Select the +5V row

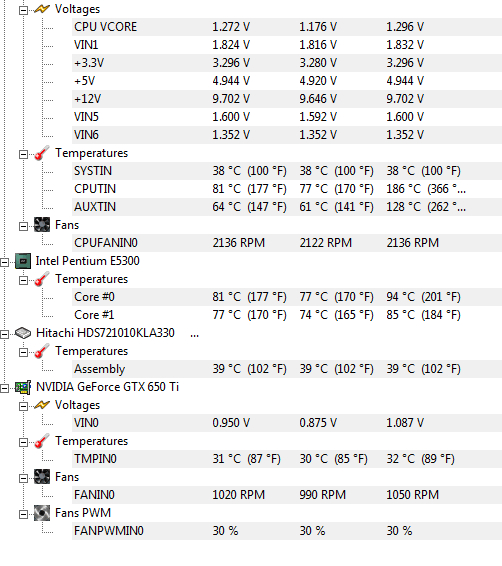[x=287, y=81]
